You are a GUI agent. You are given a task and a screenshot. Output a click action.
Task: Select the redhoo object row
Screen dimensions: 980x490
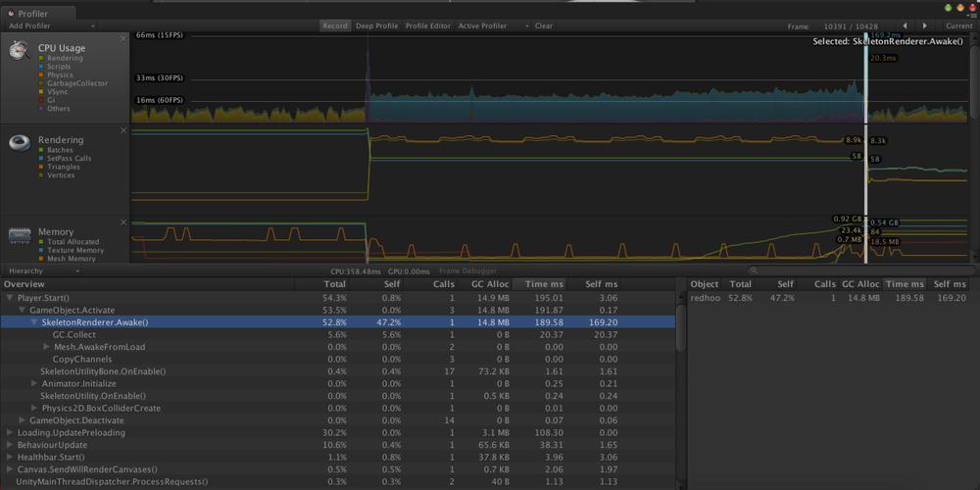[828, 298]
